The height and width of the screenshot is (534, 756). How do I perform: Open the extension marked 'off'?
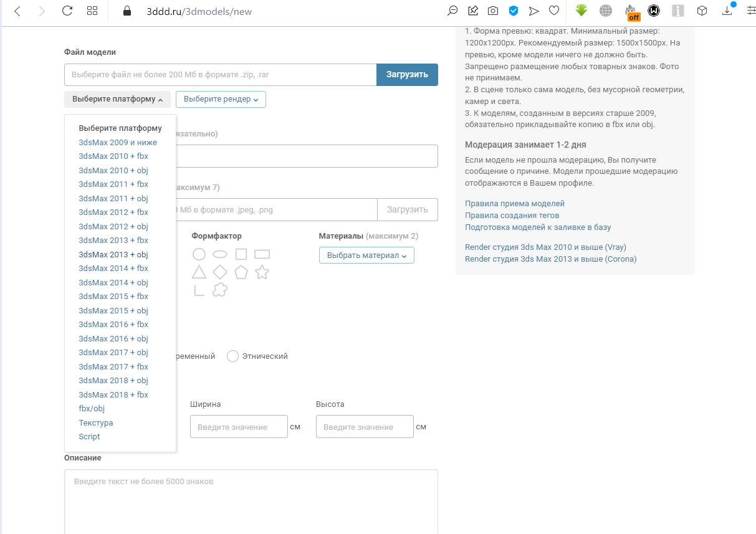click(633, 12)
